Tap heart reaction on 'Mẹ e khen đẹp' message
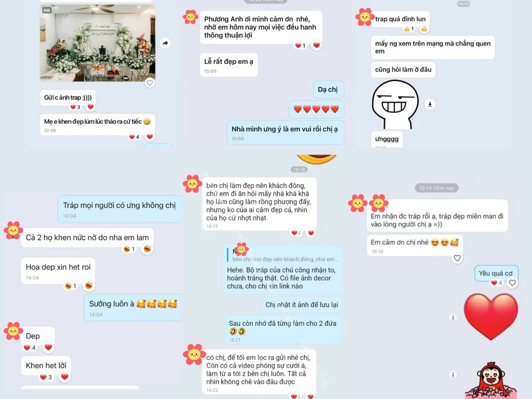The width and height of the screenshot is (532, 399). 149,137
